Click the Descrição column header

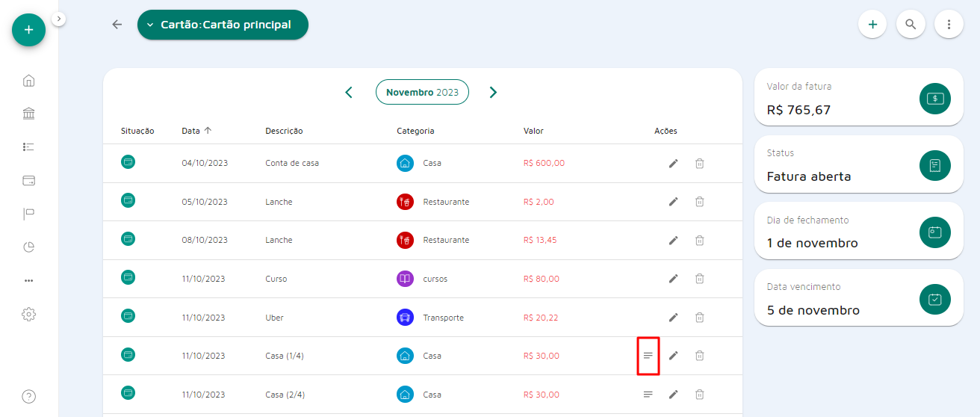[x=284, y=131]
